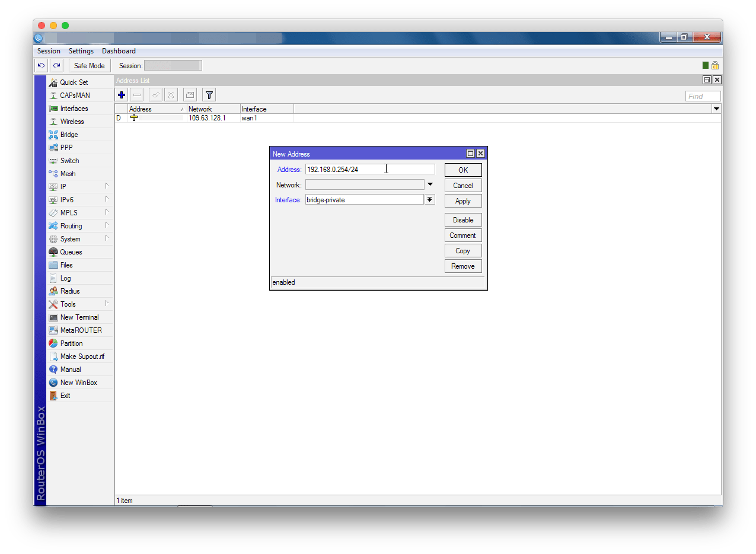This screenshot has width=756, height=554.
Task: Click the filter funnel icon in toolbar
Action: (209, 95)
